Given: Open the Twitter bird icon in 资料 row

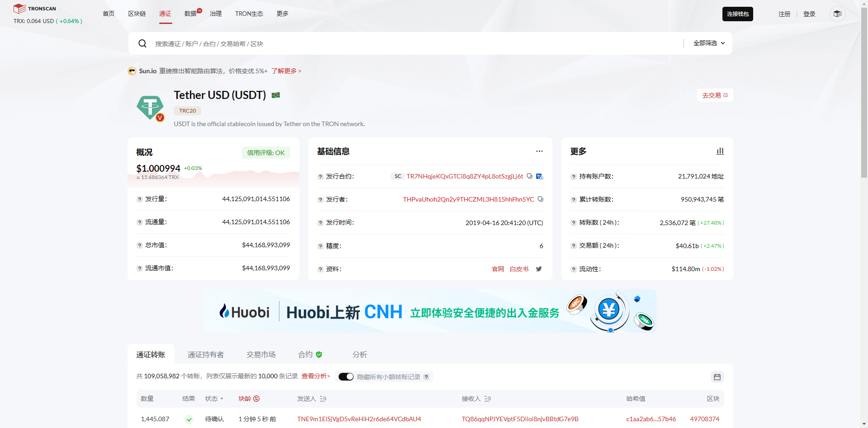Looking at the screenshot, I should (x=539, y=269).
